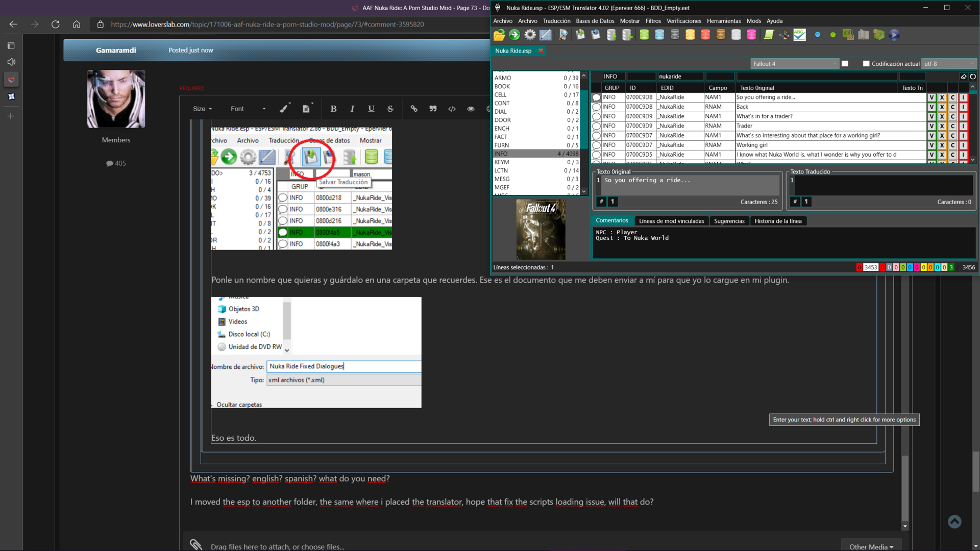Open Gamaramdi's profile link

point(116,50)
